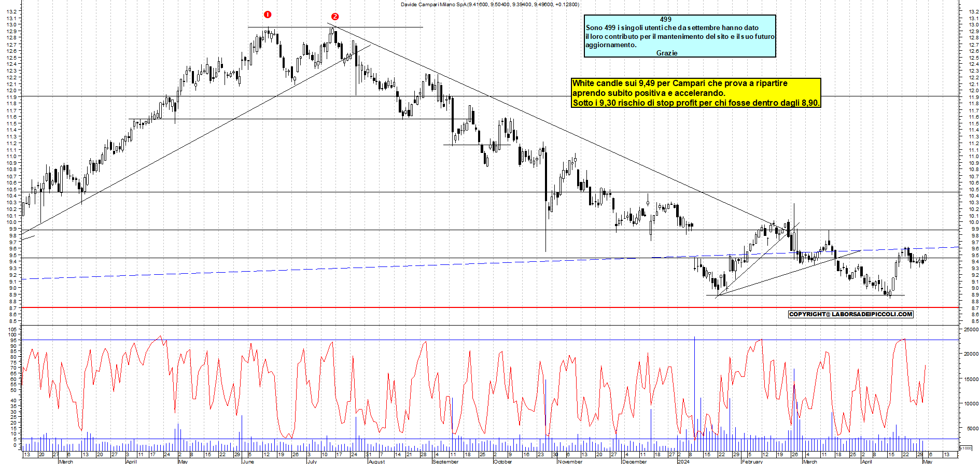This screenshot has height=464, width=980.
Task: Click the COPYRIGHT@ LABORSADEIPICCOLI.COM label
Action: 850,314
